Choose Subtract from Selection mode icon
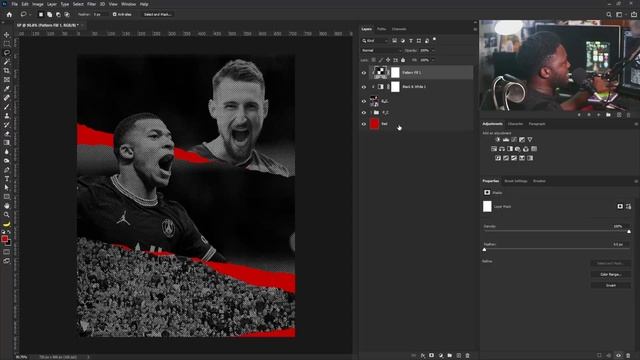The width and height of the screenshot is (640, 360). click(x=58, y=14)
